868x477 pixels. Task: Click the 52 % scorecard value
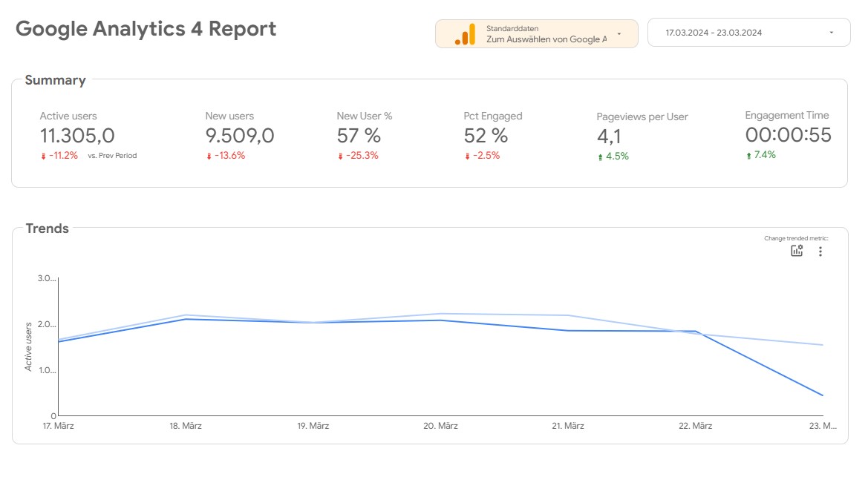[x=486, y=136]
